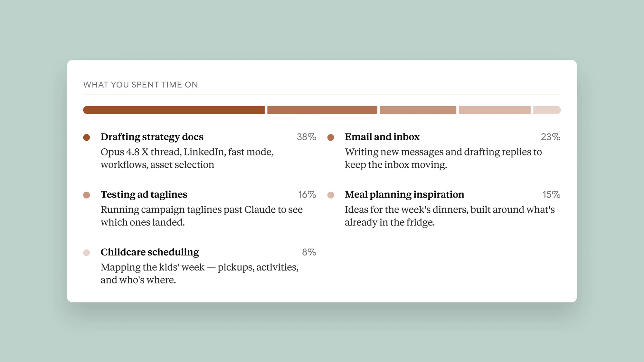The width and height of the screenshot is (644, 362).
Task: Select the lightest last bar segment
Action: [x=547, y=110]
